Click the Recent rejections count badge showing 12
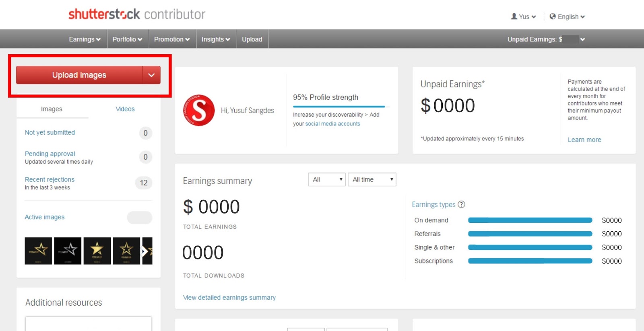Screen dimensions: 644x331 (x=144, y=183)
